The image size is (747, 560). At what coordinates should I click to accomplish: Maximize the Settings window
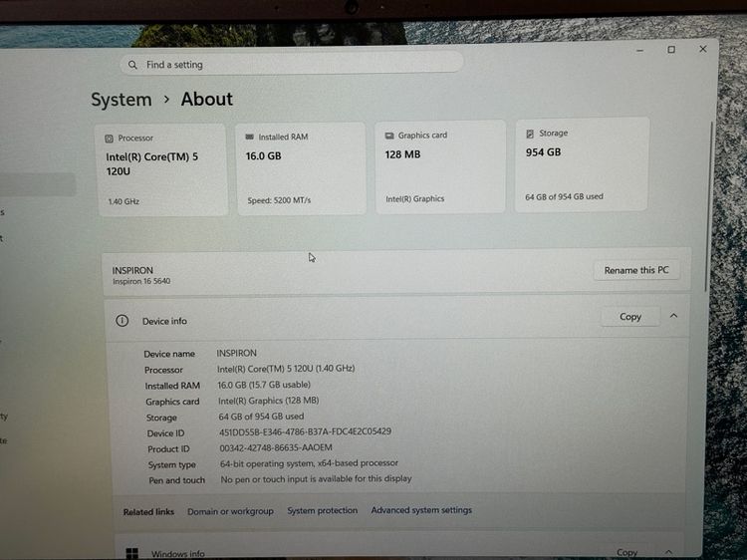click(671, 50)
